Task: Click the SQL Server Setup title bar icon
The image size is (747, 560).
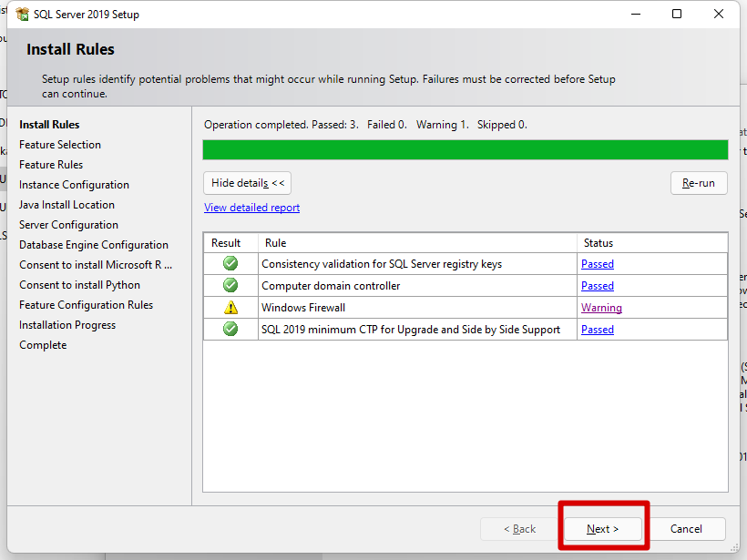Action: [23, 15]
